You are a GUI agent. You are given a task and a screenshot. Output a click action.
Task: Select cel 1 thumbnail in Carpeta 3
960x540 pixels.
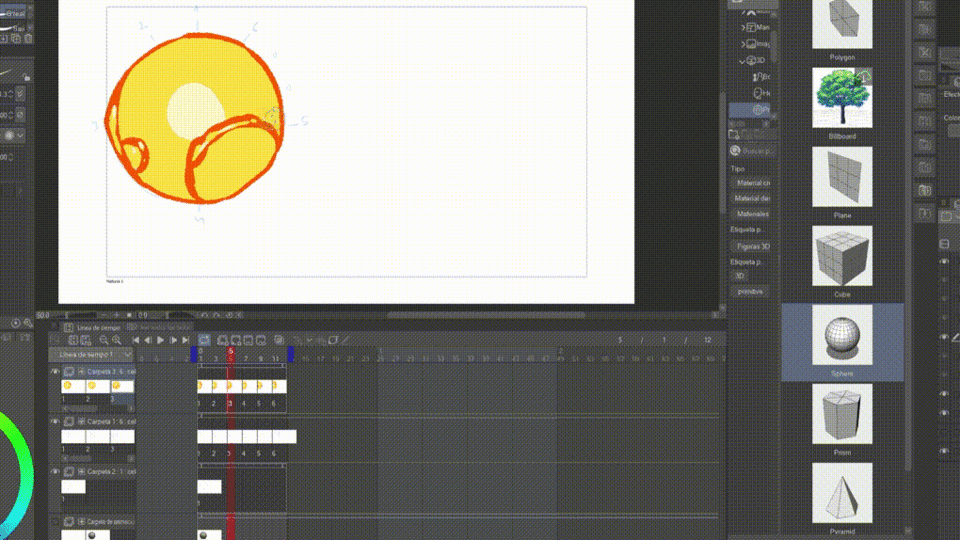[73, 386]
